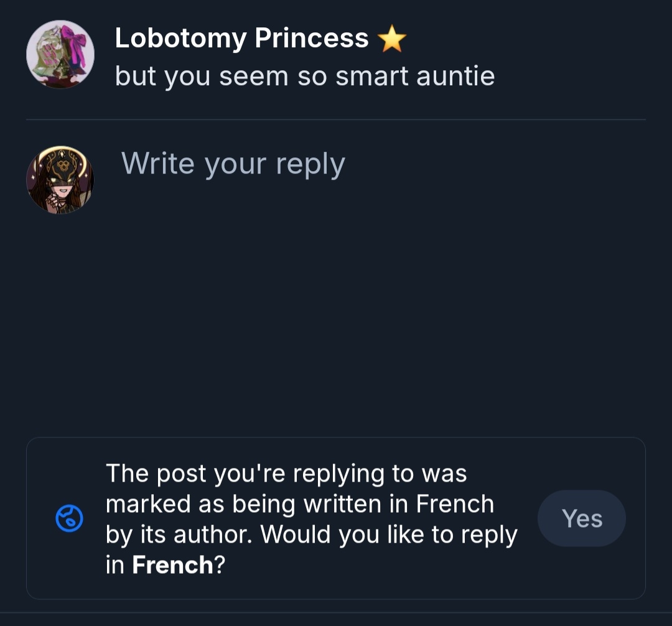This screenshot has height=626, width=672.
Task: Tap the word 'reply' in the placeholder text
Action: (x=310, y=165)
